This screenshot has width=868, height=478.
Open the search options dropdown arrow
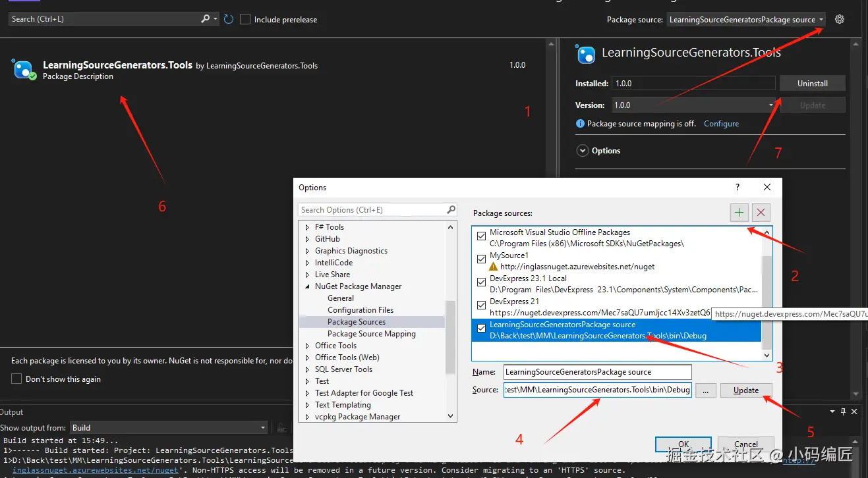216,19
